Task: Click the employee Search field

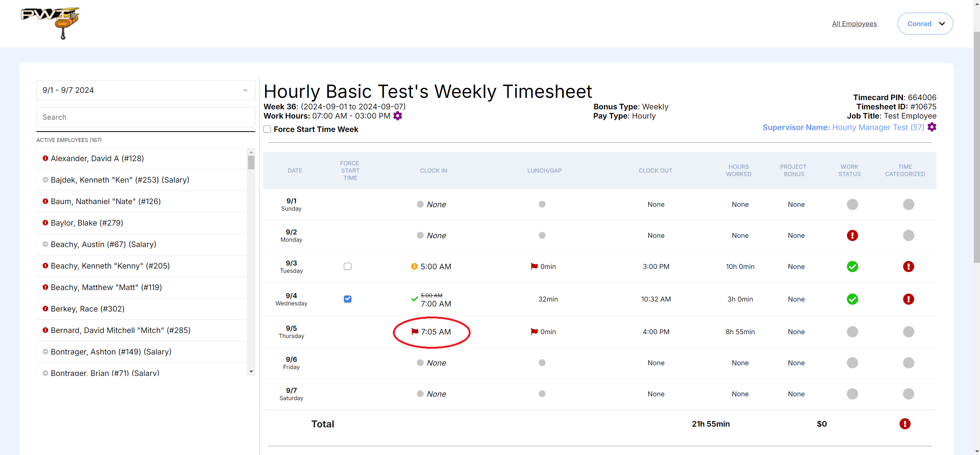Action: (x=145, y=117)
